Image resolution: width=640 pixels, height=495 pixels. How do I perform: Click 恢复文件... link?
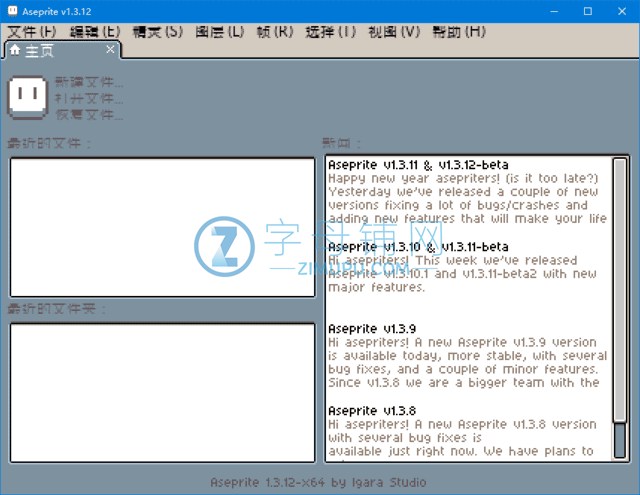pos(89,115)
